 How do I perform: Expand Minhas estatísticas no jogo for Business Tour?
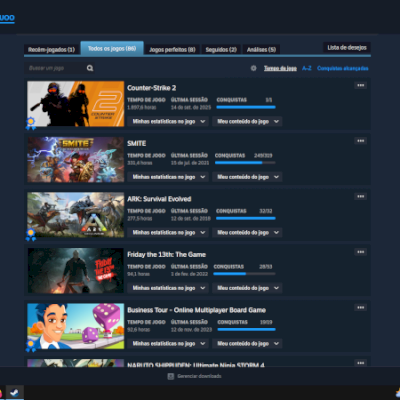tap(168, 343)
